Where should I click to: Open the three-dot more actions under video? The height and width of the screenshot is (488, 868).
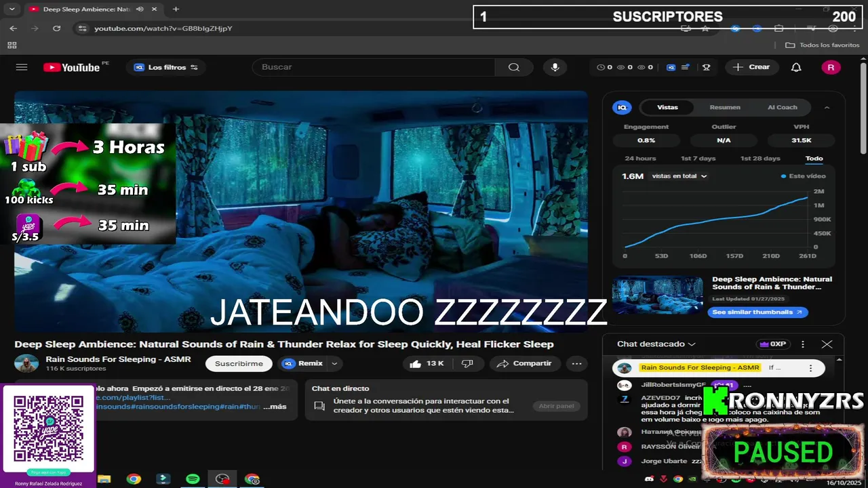coord(576,363)
